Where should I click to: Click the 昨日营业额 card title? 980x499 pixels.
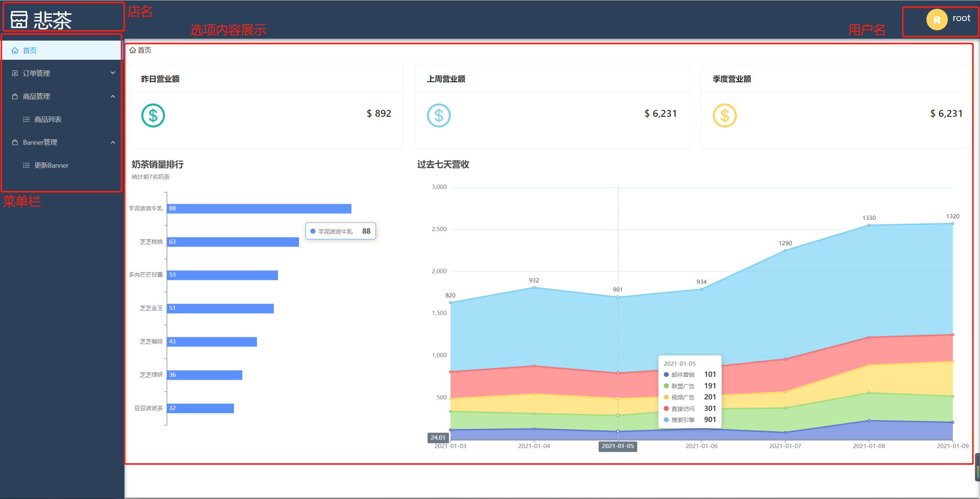click(x=160, y=79)
